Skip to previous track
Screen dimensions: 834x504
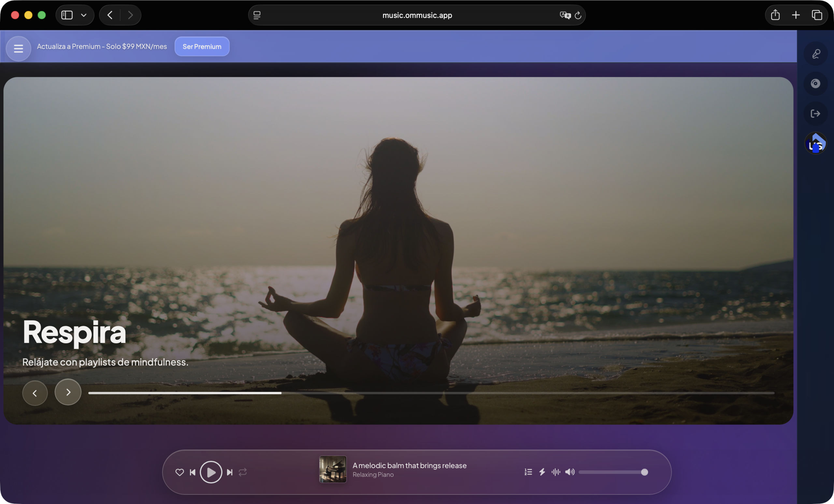(x=193, y=472)
